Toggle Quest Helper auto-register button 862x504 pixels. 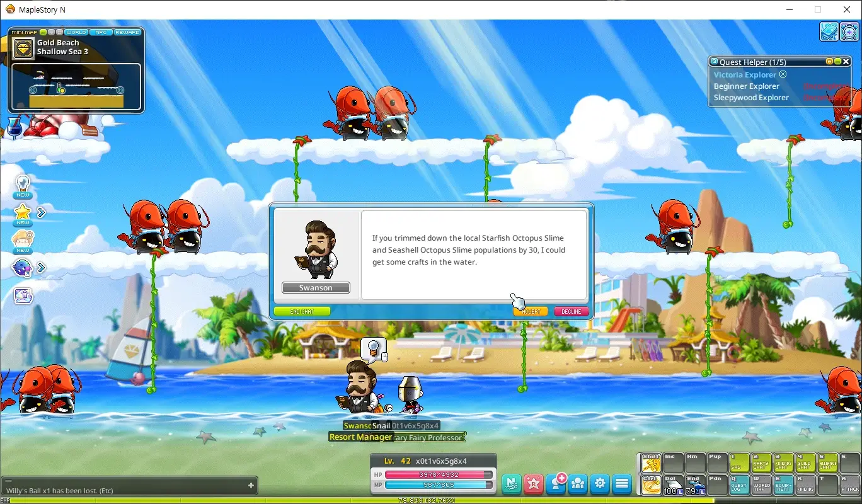(x=830, y=62)
